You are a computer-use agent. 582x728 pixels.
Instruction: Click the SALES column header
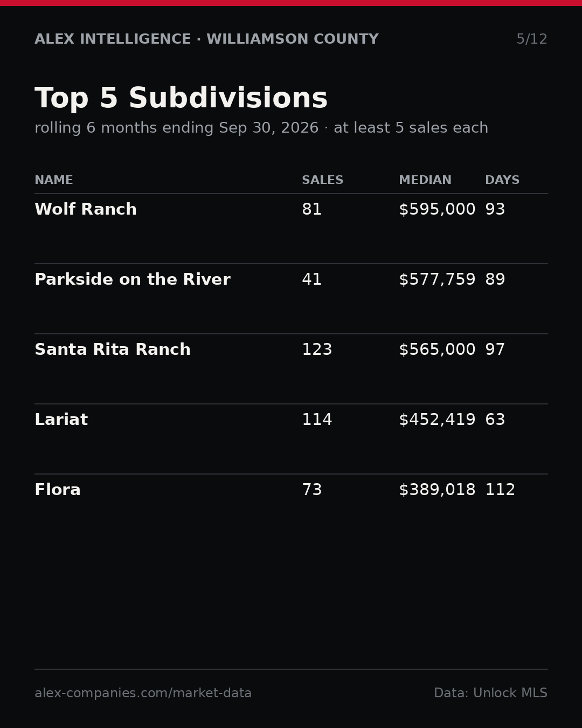tap(322, 180)
